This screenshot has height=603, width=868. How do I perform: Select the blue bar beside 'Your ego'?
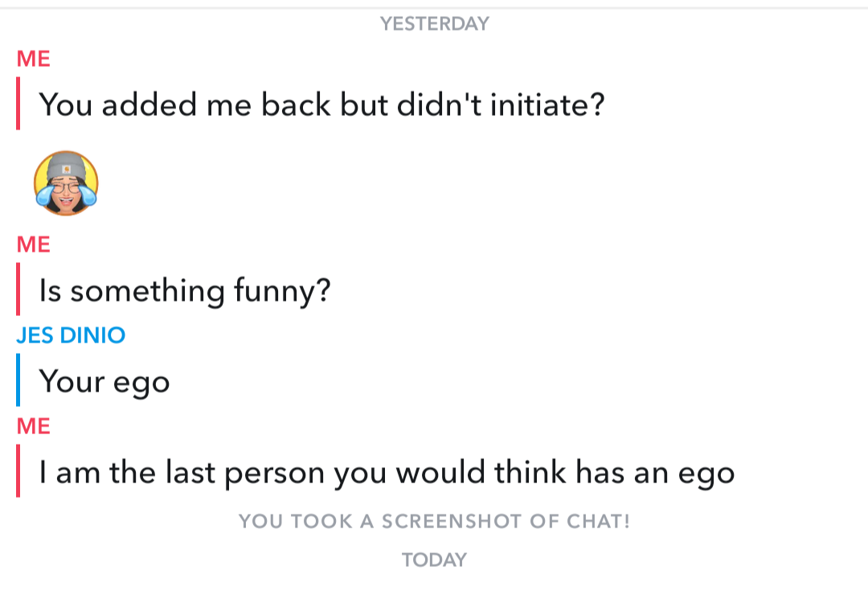click(x=19, y=379)
